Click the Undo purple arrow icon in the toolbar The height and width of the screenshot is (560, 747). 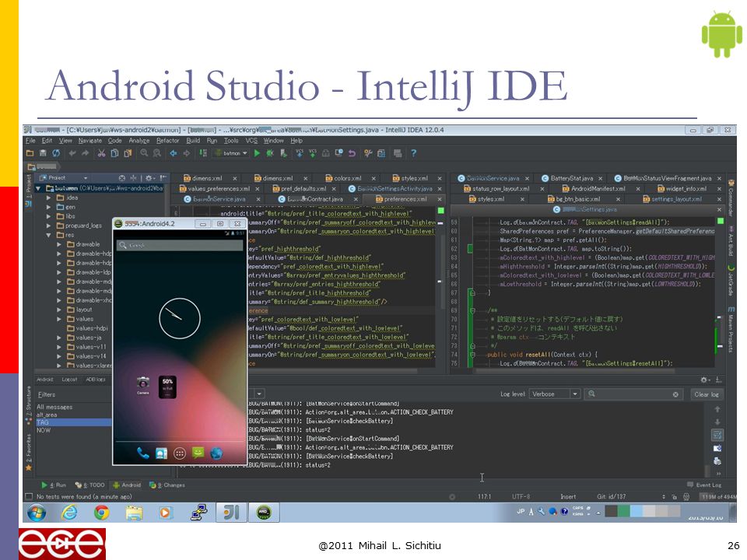coord(352,153)
